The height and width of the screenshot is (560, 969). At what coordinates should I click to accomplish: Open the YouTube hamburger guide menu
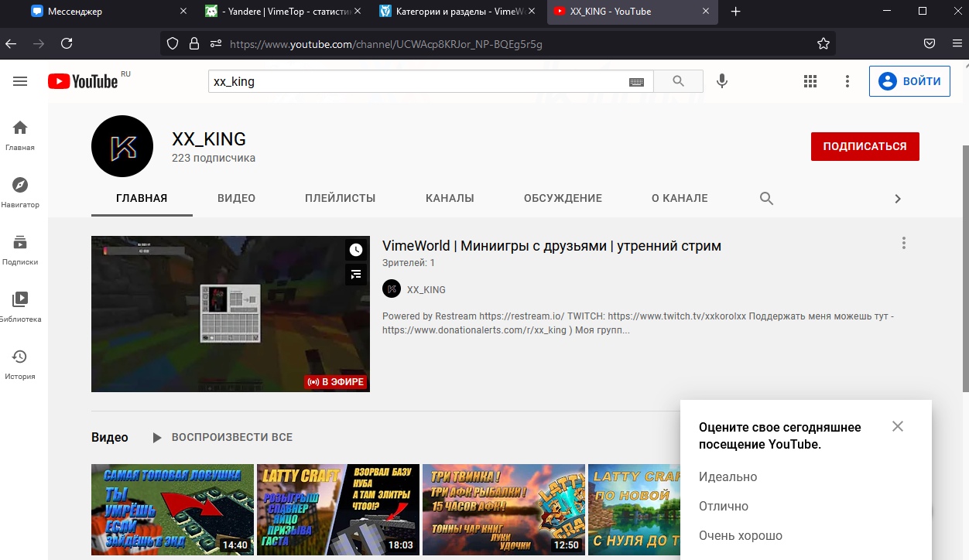click(x=20, y=81)
